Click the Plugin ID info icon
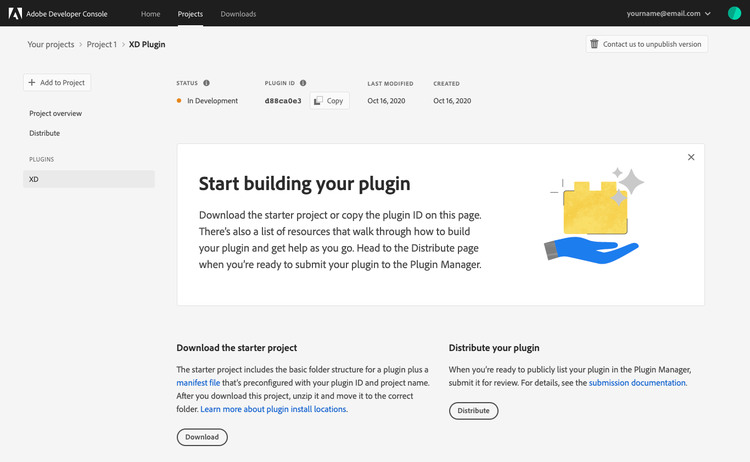 click(x=303, y=83)
